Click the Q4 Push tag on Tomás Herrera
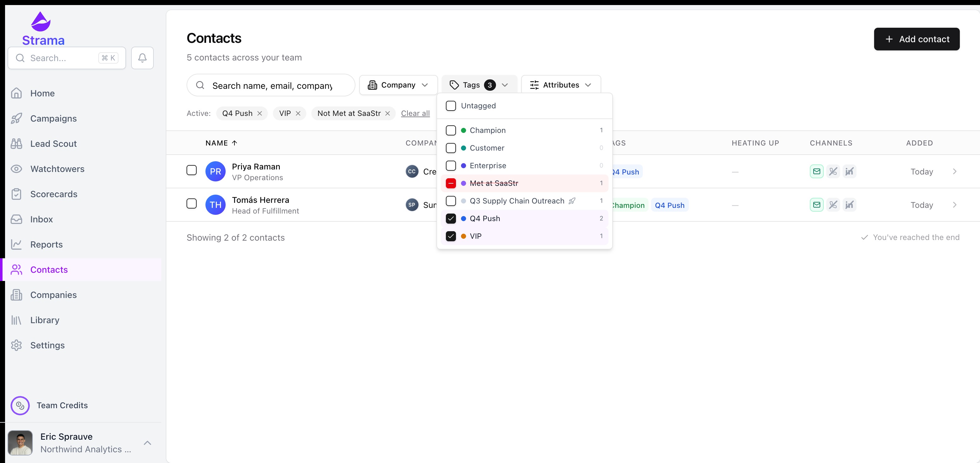 [x=670, y=205]
